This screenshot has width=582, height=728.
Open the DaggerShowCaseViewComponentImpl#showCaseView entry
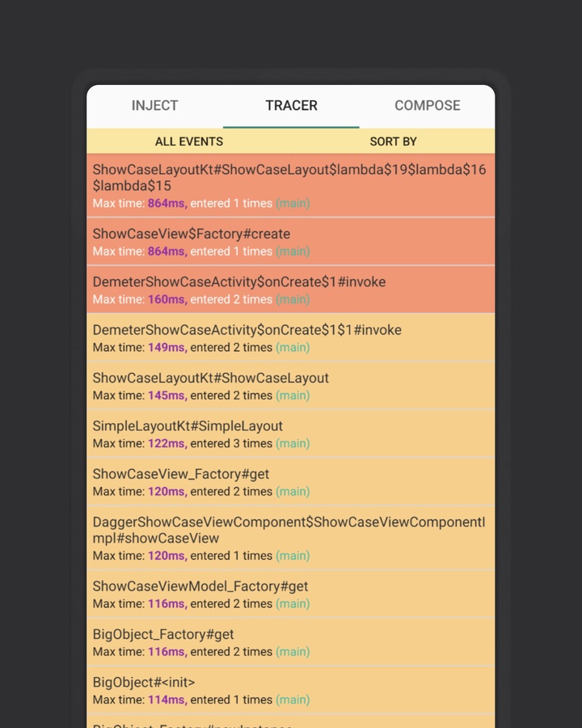(x=291, y=539)
